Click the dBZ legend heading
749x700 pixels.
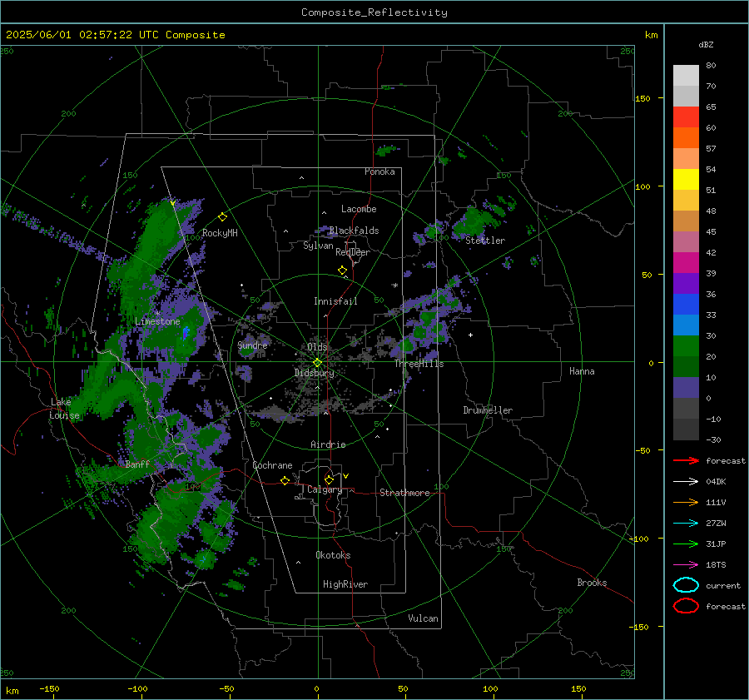pyautogui.click(x=706, y=44)
